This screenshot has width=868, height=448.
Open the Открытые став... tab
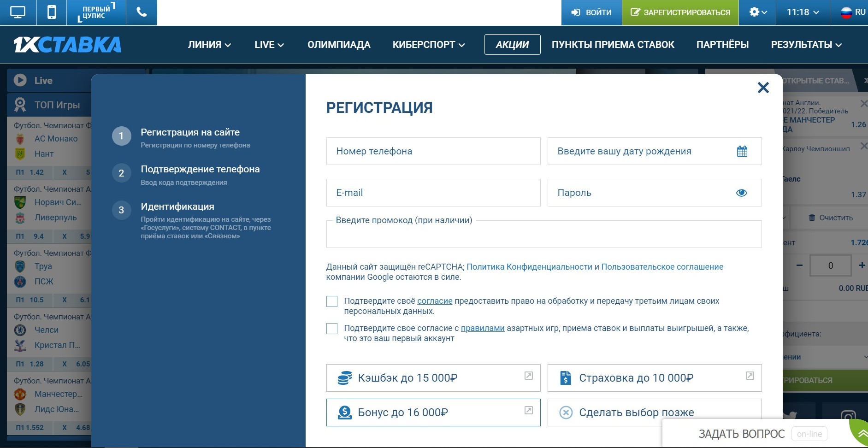(816, 81)
